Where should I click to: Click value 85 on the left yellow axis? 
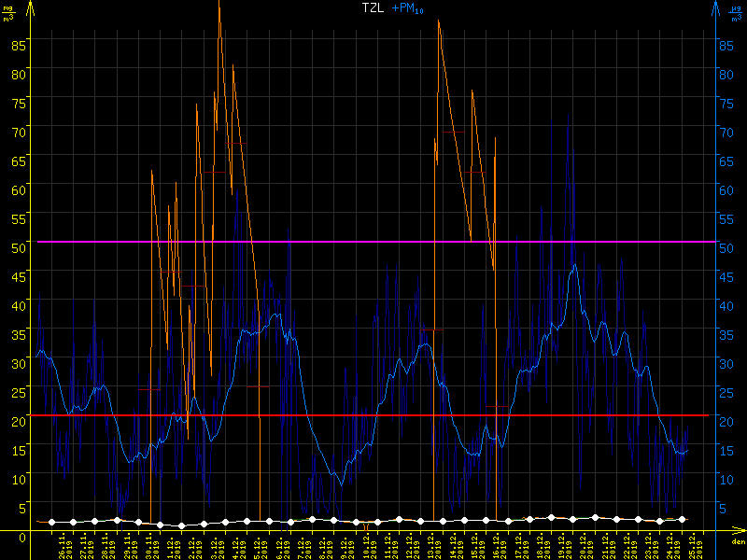(17, 42)
